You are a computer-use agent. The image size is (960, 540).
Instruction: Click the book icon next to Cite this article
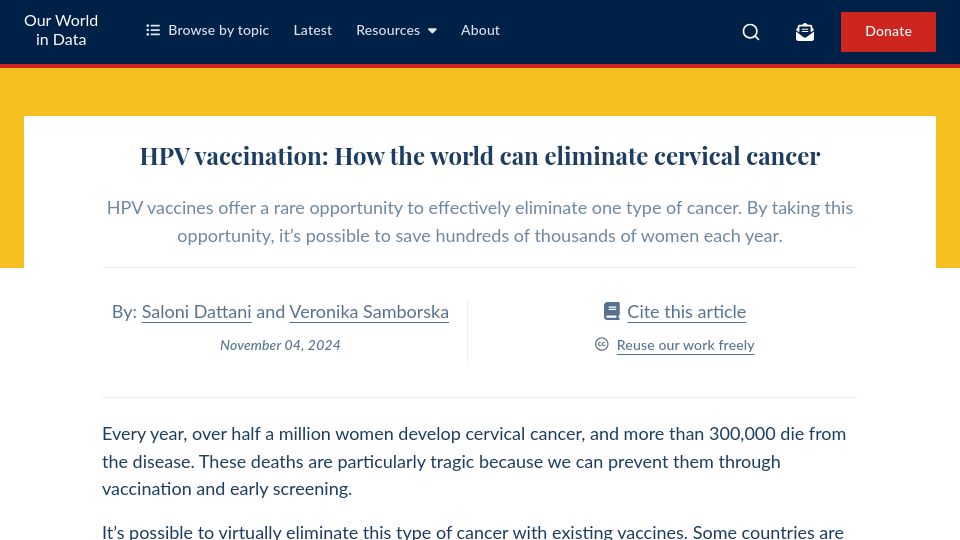click(x=611, y=311)
